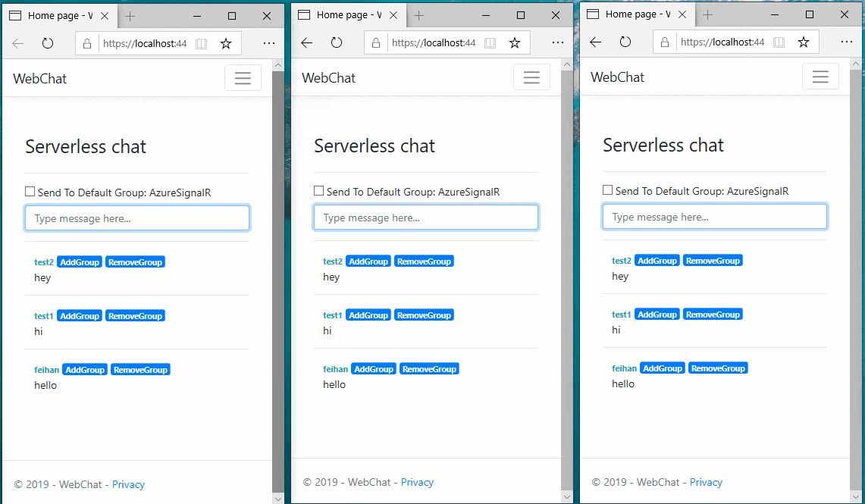The height and width of the screenshot is (504, 865).
Task: Favorite the page in the right window
Action: (x=804, y=42)
